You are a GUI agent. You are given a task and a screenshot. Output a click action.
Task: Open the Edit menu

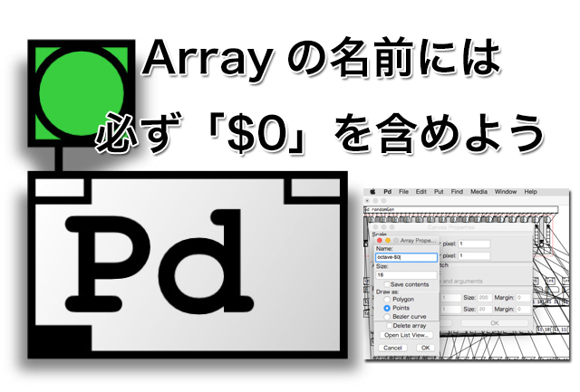tap(420, 191)
